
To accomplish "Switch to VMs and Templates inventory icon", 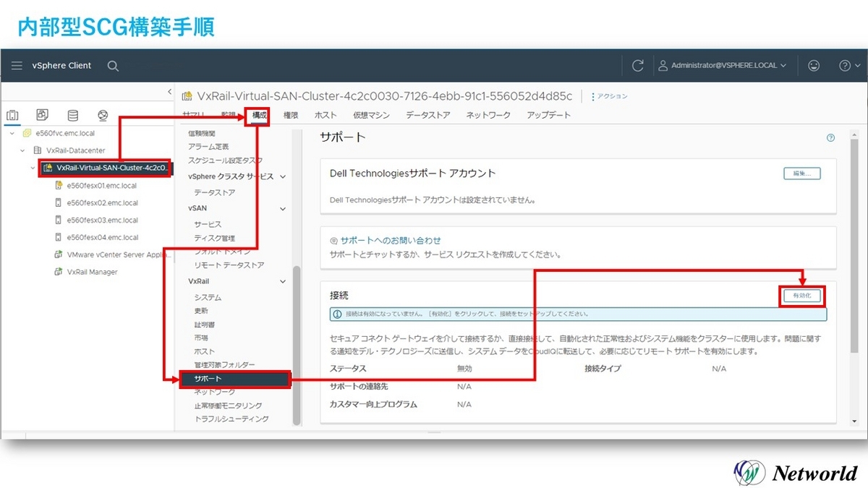I will click(42, 115).
